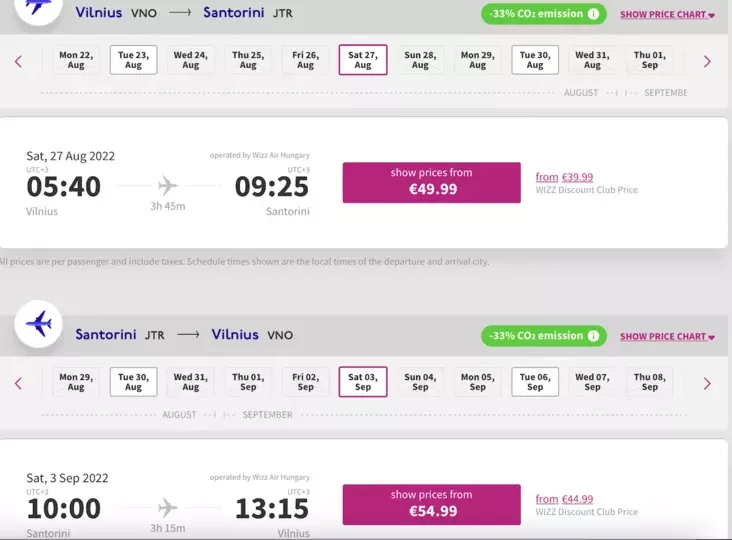Image resolution: width=732 pixels, height=540 pixels.
Task: Select Tue 30, Aug return date
Action: pos(133,382)
